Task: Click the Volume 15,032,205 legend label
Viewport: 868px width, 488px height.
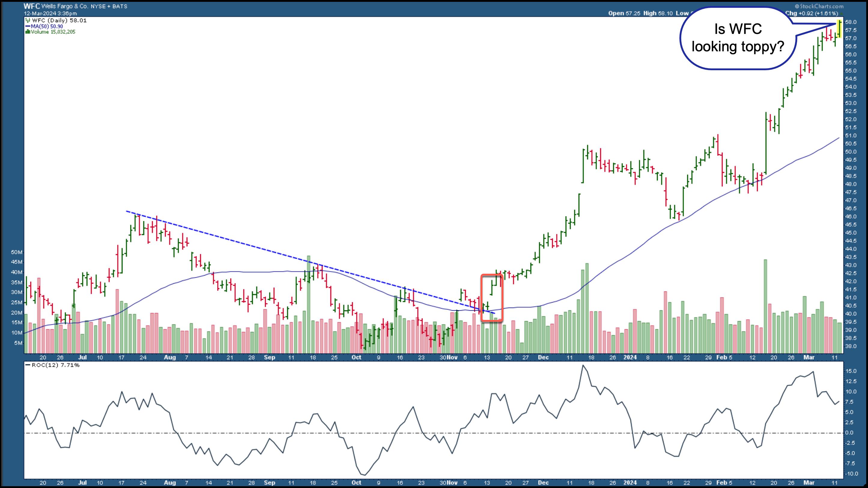Action: pyautogui.click(x=53, y=32)
